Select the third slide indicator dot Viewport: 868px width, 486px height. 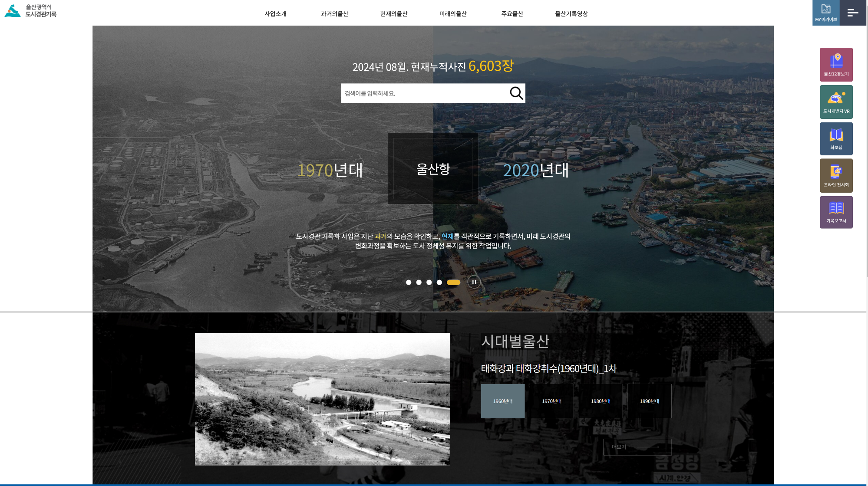(429, 282)
